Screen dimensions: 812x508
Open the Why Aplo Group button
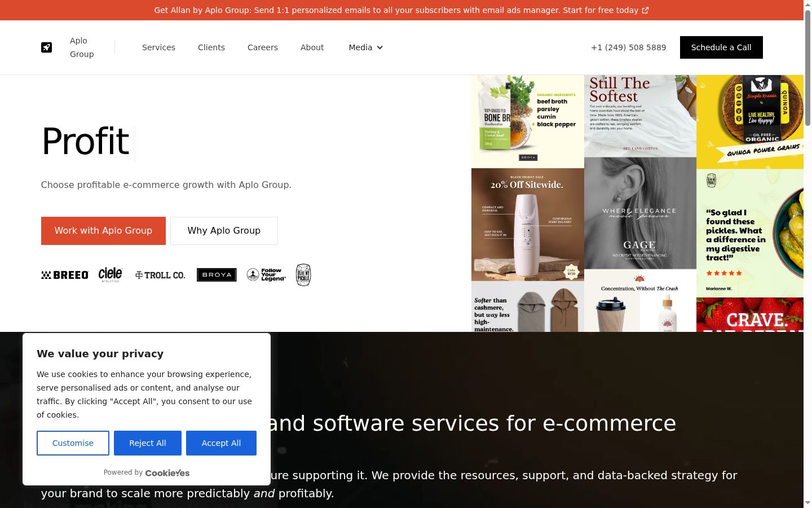point(224,231)
